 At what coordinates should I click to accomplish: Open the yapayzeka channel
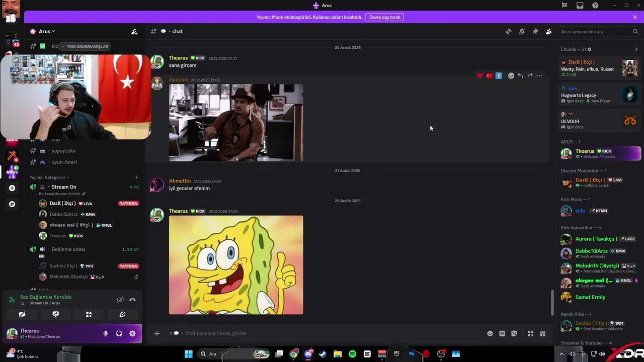[63, 151]
